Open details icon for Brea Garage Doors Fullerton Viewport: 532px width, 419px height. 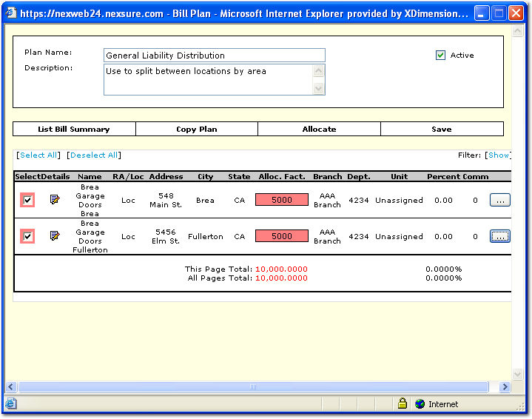click(x=55, y=235)
